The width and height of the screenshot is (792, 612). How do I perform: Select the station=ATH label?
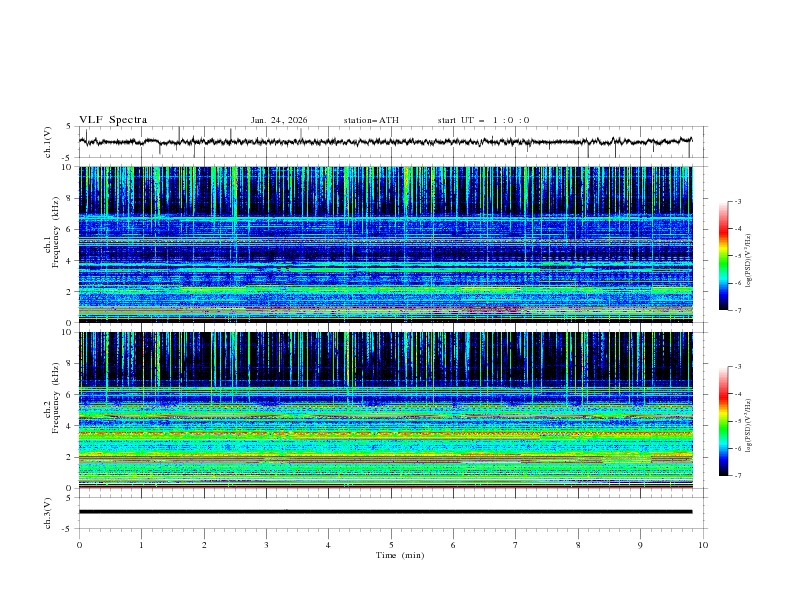pyautogui.click(x=371, y=120)
